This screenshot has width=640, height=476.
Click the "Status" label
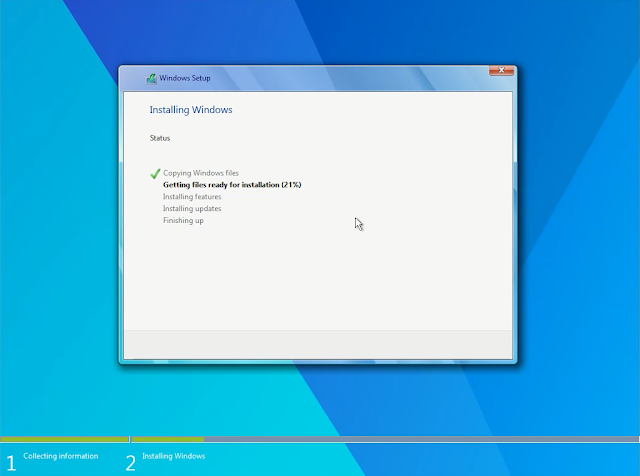coord(160,138)
